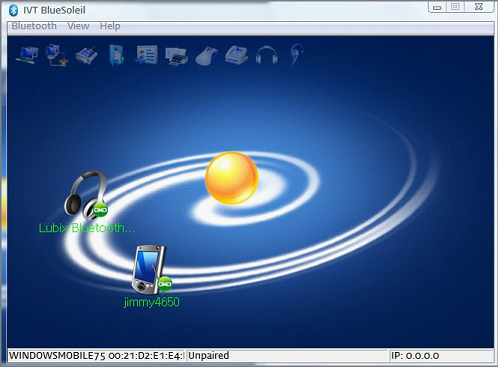Click the Lubix Bluetooth... device label

pos(87,228)
